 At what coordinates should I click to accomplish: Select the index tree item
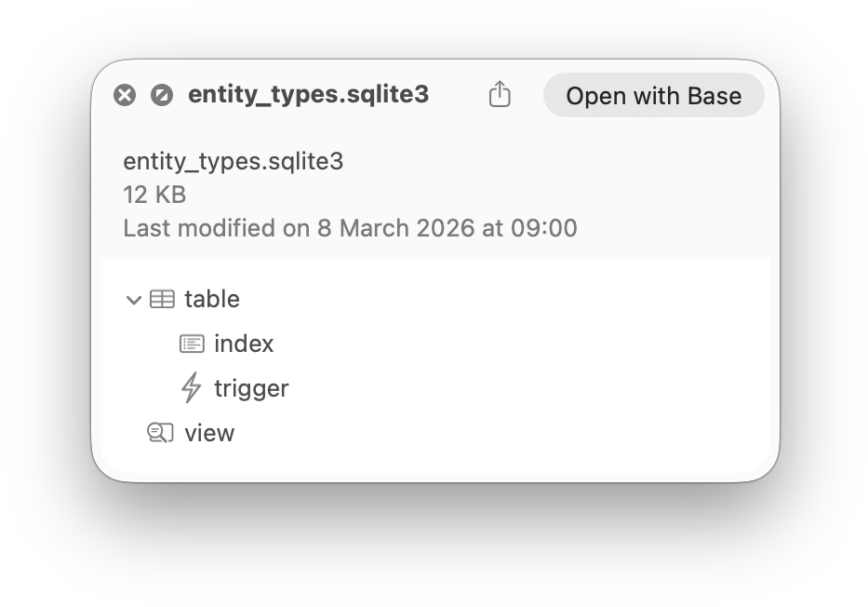click(244, 343)
